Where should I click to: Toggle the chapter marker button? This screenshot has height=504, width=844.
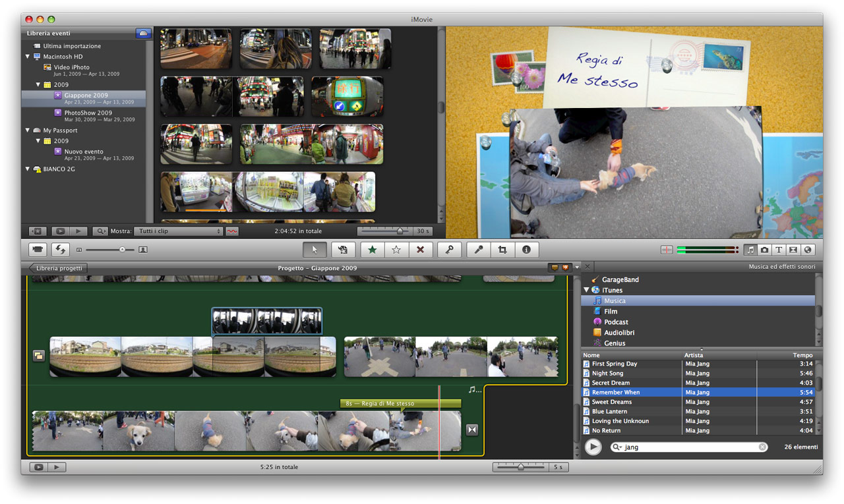[564, 267]
